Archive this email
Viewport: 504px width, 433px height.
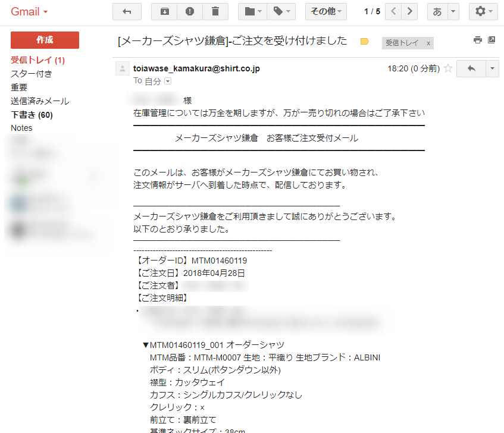[x=164, y=11]
